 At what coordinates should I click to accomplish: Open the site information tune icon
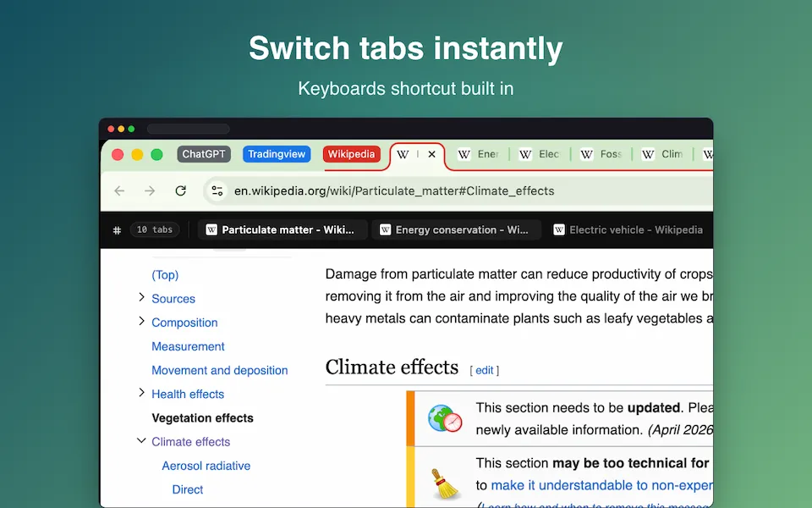217,190
